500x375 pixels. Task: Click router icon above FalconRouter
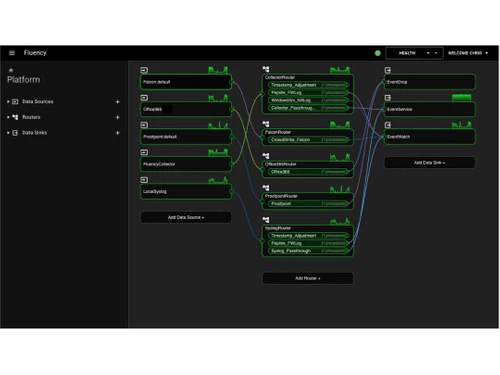click(x=266, y=124)
